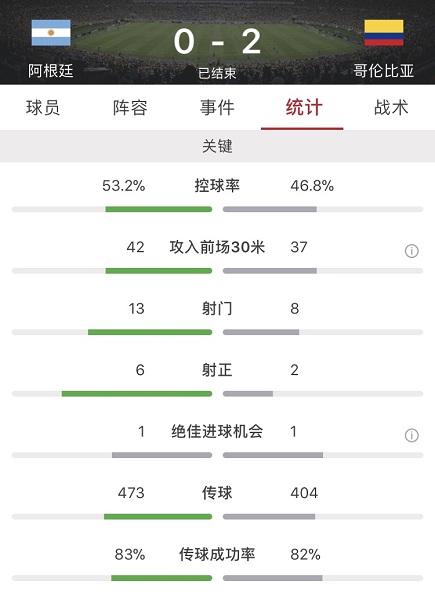Tap the Argentina flag icon

(51, 33)
